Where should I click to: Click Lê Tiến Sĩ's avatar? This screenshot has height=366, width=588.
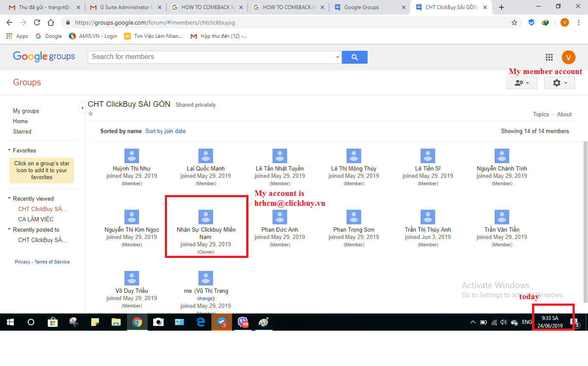(x=428, y=156)
